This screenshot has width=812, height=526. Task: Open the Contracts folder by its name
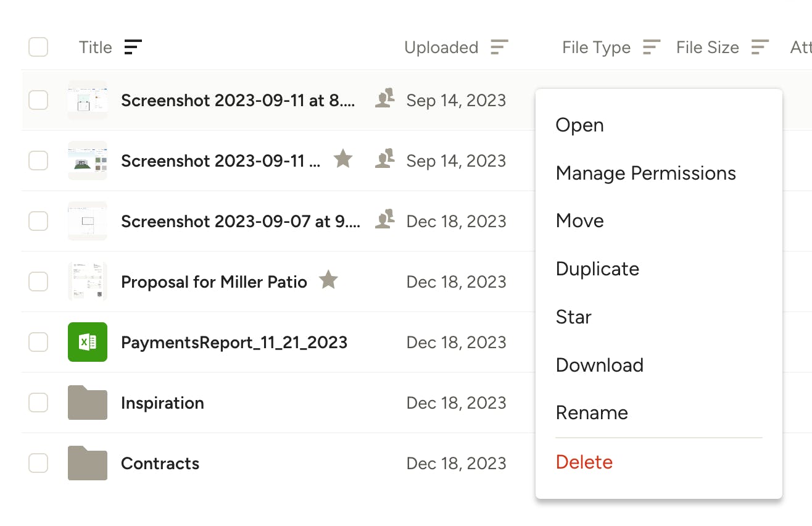(160, 463)
